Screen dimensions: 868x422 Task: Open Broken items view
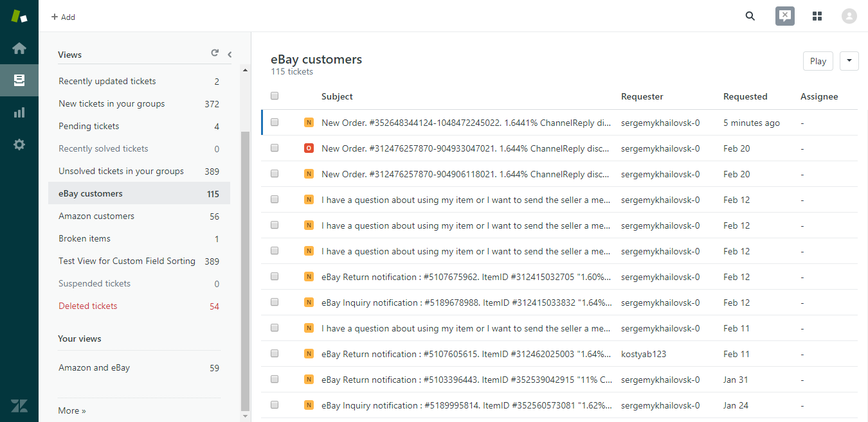tap(139, 239)
